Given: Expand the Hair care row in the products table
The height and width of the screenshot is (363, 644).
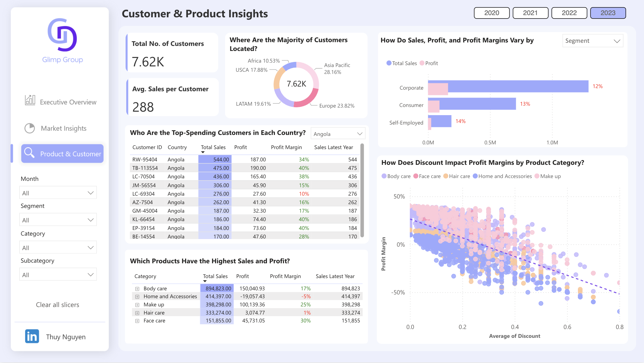Looking at the screenshot, I should (137, 312).
